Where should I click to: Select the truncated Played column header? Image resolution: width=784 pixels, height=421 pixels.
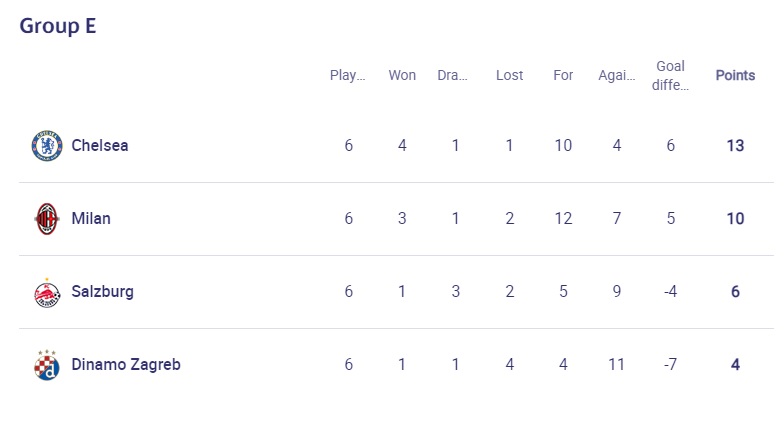[348, 76]
